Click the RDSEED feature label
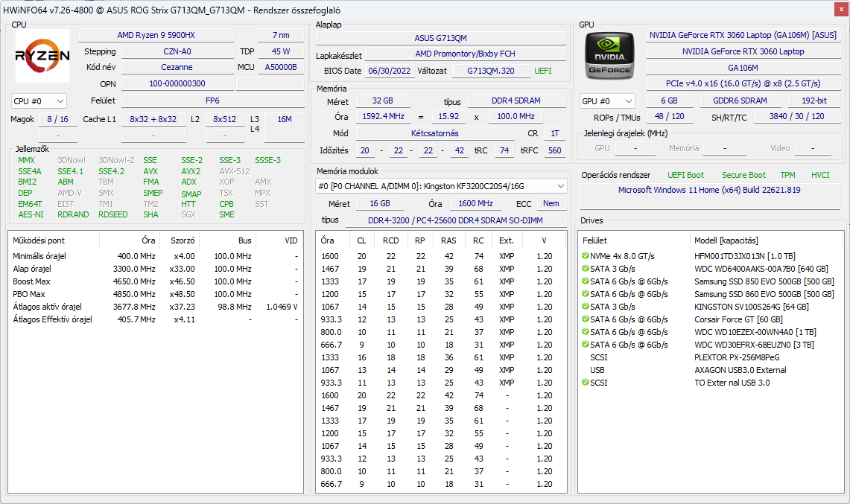The image size is (850, 504). (x=113, y=214)
